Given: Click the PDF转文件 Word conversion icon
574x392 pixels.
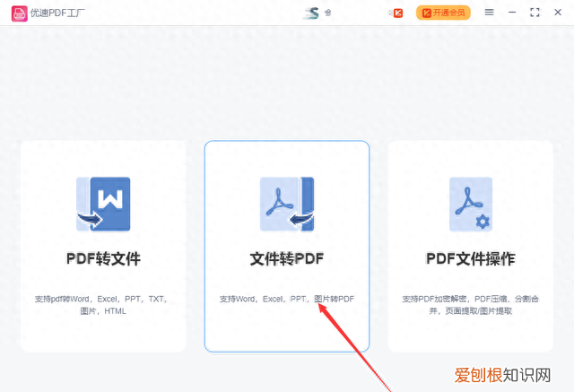Looking at the screenshot, I should tap(103, 204).
